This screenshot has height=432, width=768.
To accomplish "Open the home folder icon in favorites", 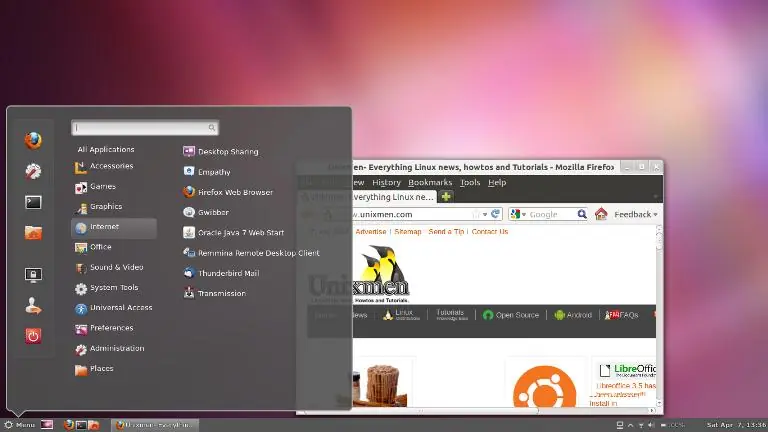I will point(33,233).
